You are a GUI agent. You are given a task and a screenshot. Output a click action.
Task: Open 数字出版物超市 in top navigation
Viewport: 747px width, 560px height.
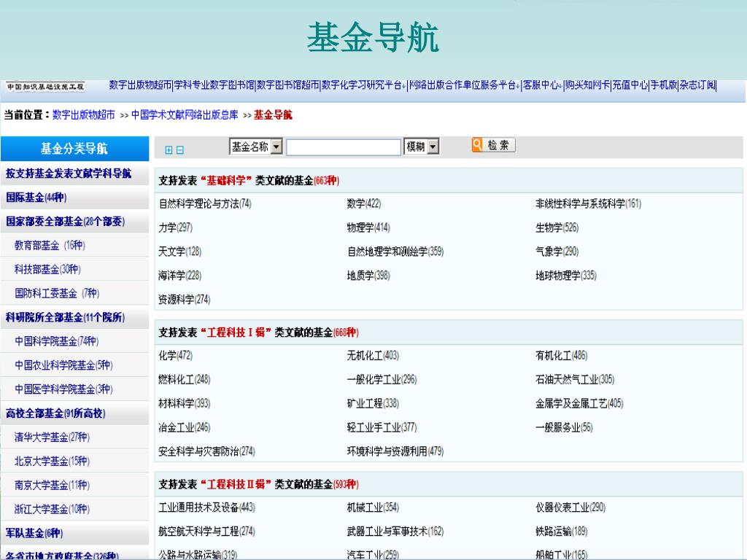point(140,85)
